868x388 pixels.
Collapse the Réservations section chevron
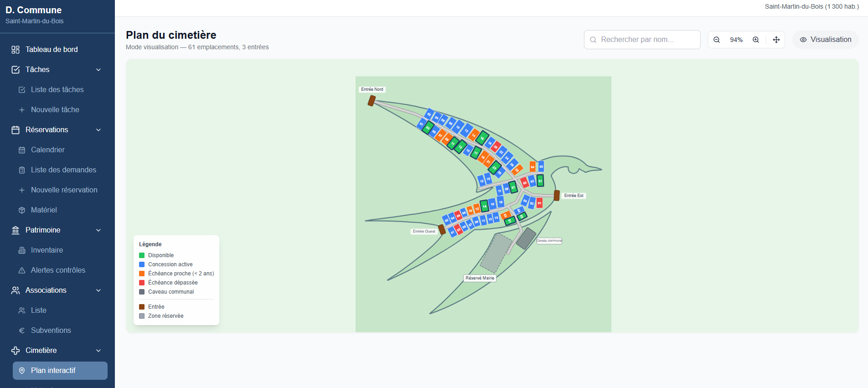click(x=98, y=130)
